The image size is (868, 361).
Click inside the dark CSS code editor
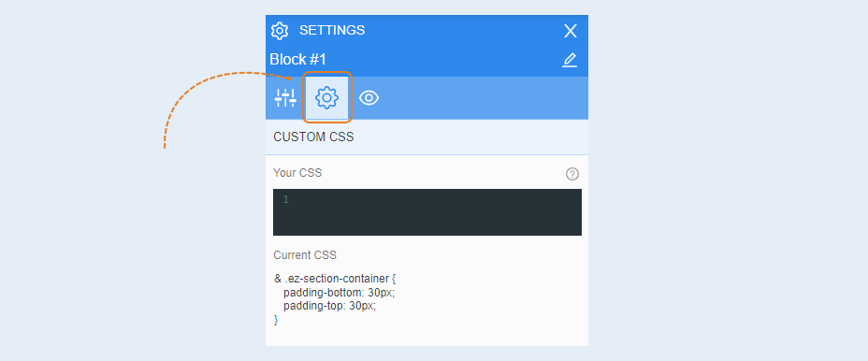(427, 212)
